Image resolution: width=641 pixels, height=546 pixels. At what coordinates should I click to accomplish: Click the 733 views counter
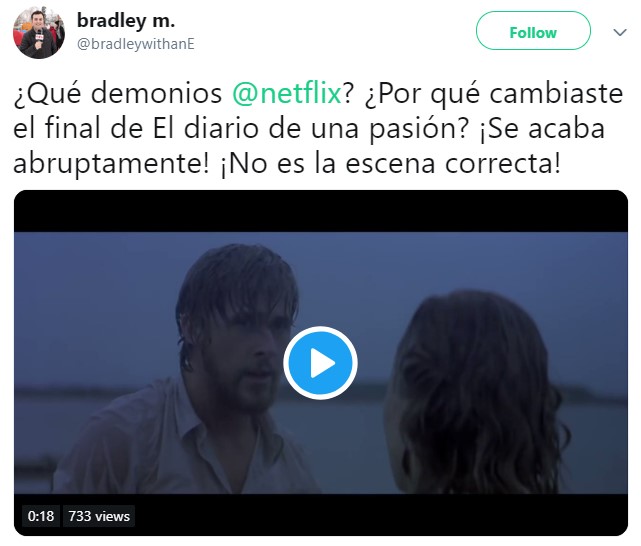pos(99,516)
